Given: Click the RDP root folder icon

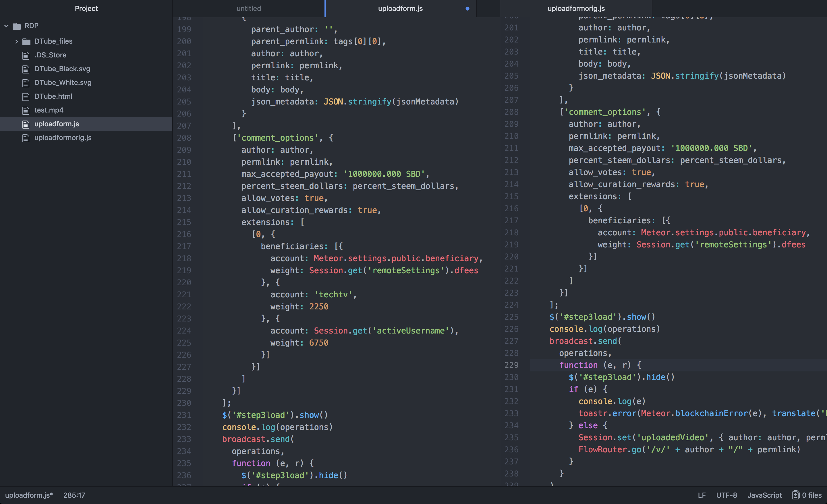Looking at the screenshot, I should (x=17, y=26).
